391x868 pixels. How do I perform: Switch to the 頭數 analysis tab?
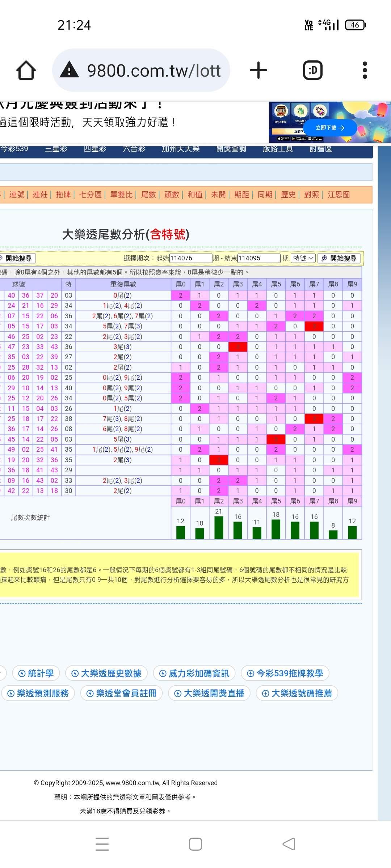pyautogui.click(x=172, y=195)
